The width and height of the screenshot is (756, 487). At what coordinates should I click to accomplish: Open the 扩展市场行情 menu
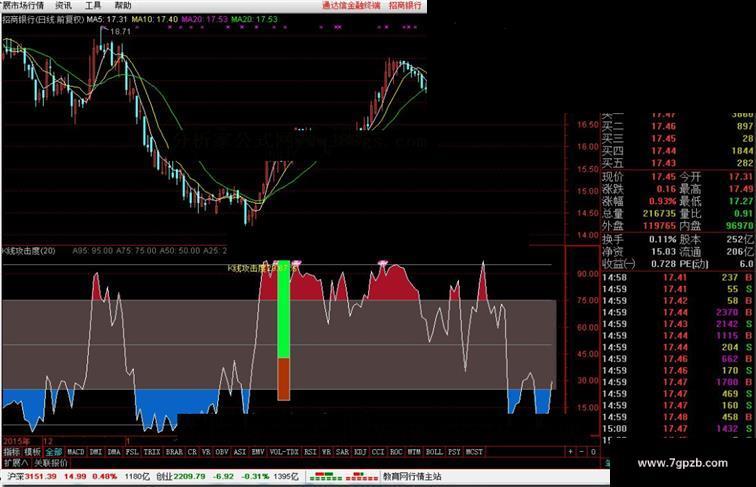click(x=22, y=5)
